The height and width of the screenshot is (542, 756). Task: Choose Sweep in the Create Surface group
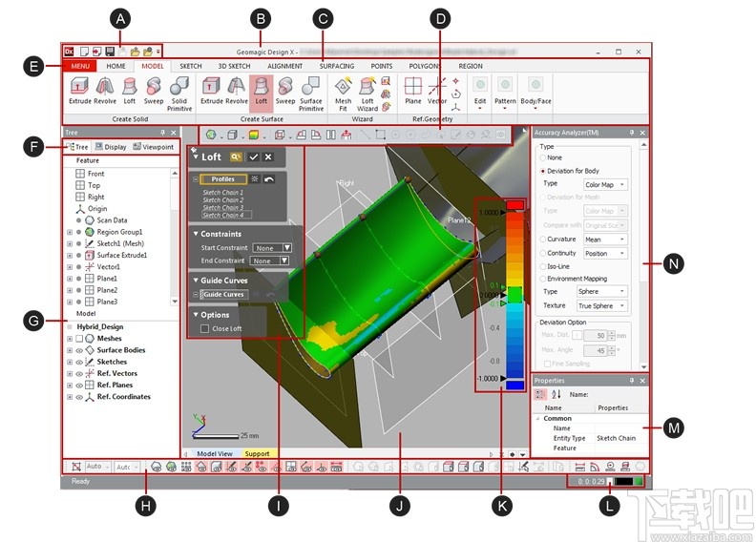(285, 91)
